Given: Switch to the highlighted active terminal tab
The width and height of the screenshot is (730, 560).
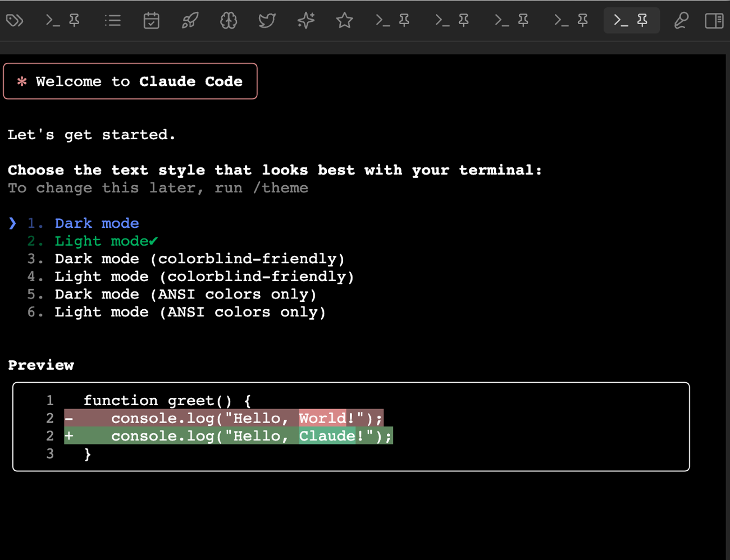Looking at the screenshot, I should [631, 21].
